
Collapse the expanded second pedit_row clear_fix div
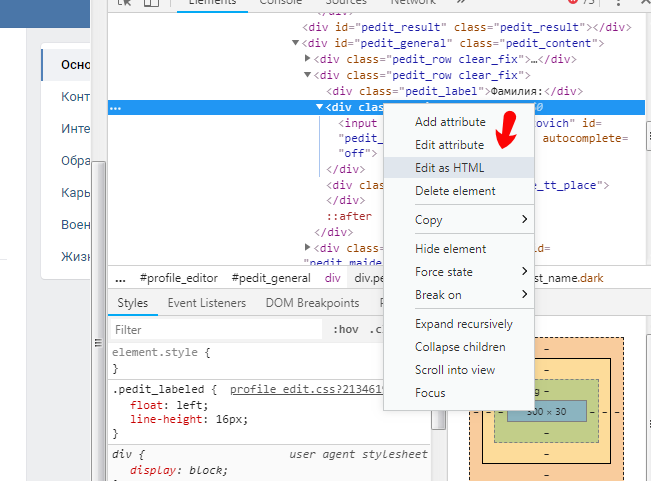(x=307, y=75)
